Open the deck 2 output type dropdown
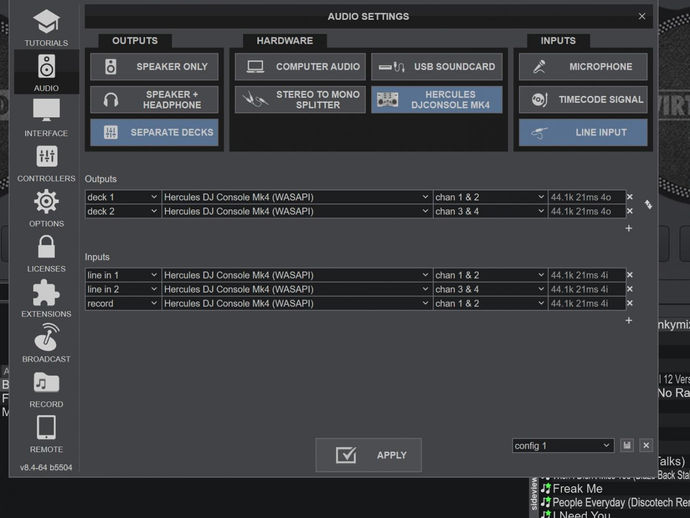 [x=123, y=211]
